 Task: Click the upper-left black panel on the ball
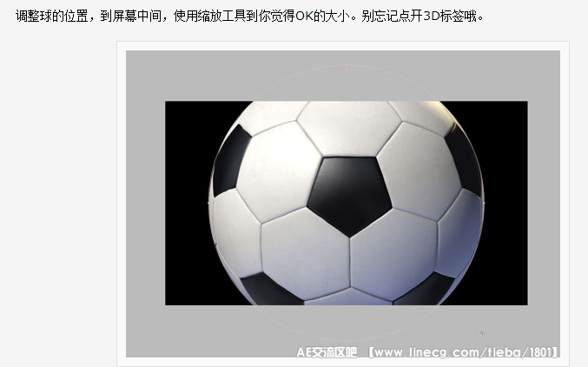tap(231, 161)
